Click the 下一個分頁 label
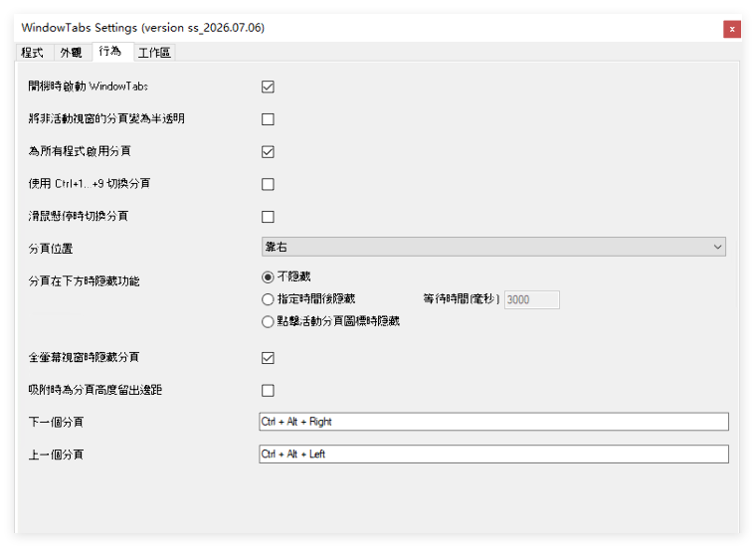 coord(56,422)
